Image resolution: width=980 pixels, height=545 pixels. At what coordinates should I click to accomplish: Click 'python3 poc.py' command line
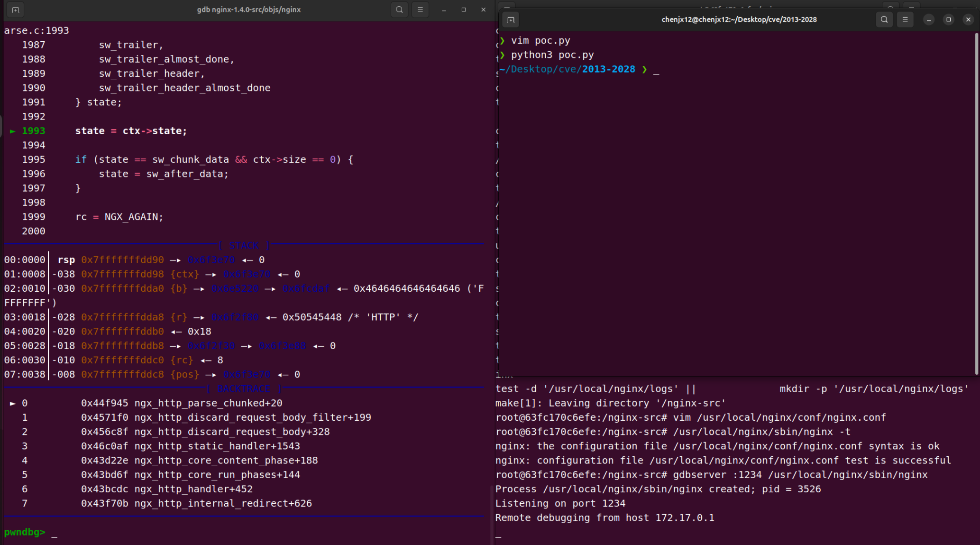(x=552, y=55)
